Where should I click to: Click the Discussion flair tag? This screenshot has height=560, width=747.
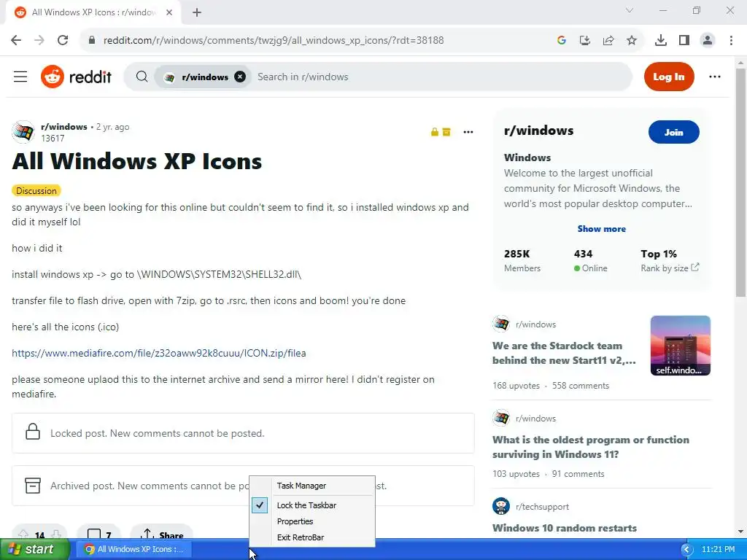tap(36, 190)
